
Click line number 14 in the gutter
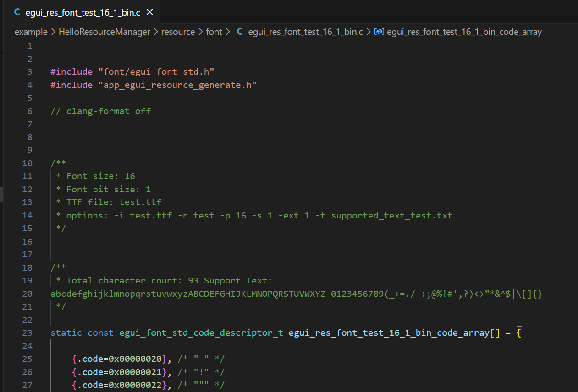(27, 215)
